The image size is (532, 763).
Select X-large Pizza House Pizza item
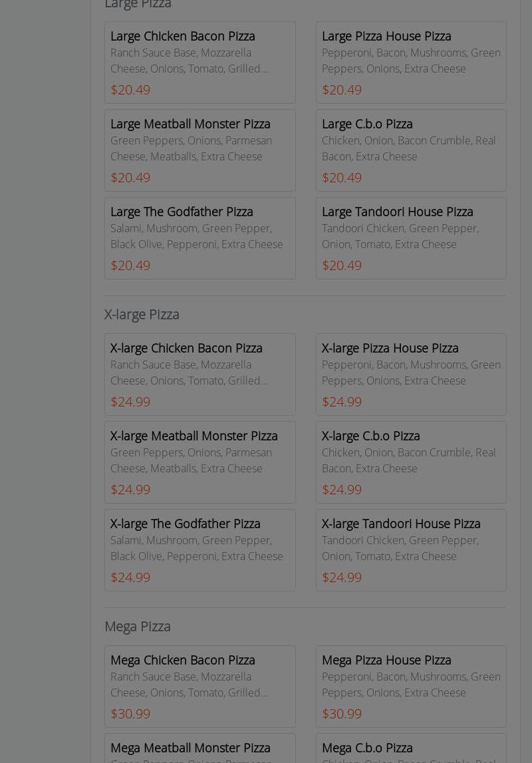click(x=411, y=375)
